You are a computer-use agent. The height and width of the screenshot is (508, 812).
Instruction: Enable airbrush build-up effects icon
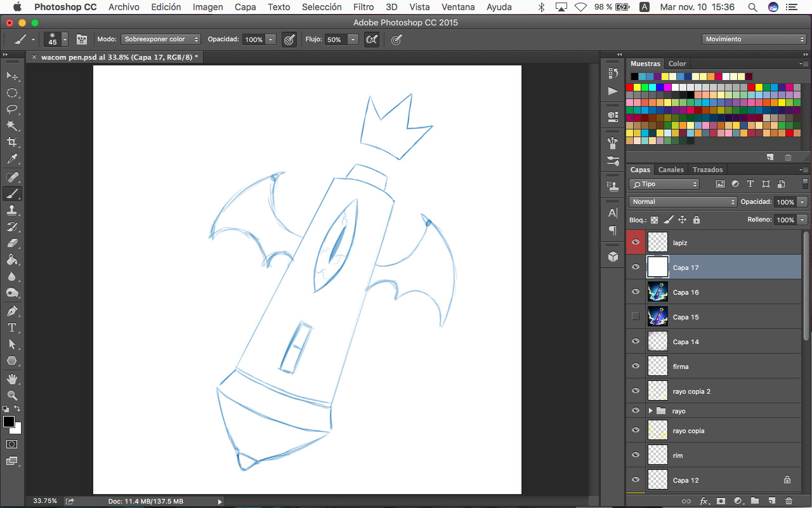372,39
